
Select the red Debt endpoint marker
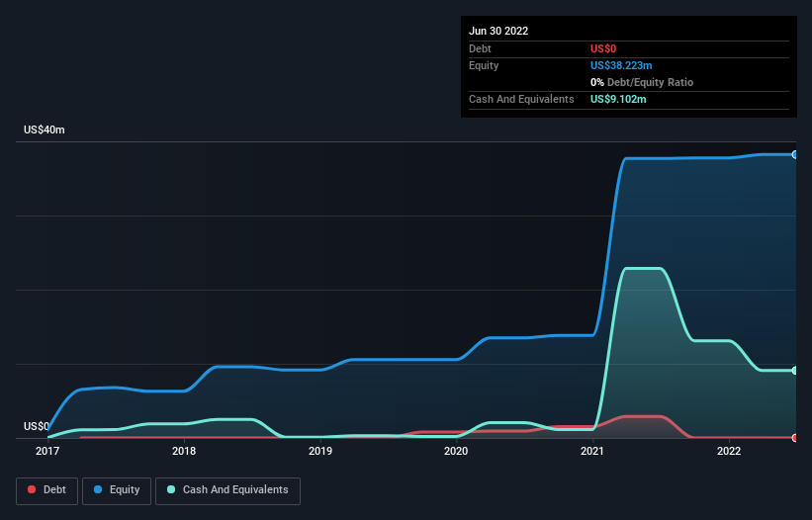point(794,438)
